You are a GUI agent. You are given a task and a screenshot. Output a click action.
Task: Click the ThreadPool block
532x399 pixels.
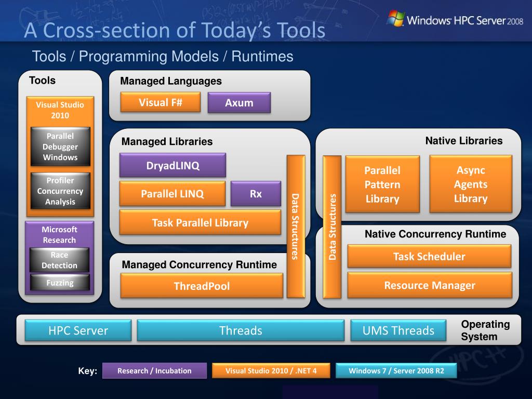tap(202, 286)
